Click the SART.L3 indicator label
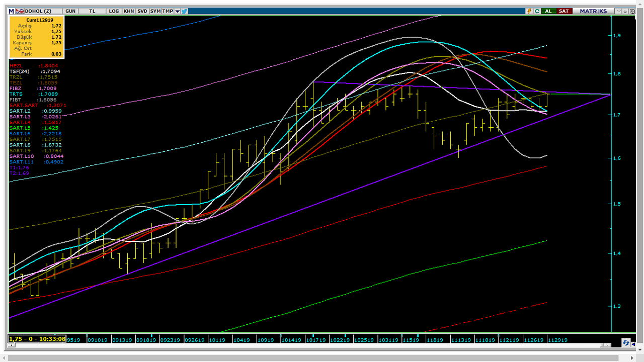Viewport: 644px width, 362px height. click(x=20, y=117)
